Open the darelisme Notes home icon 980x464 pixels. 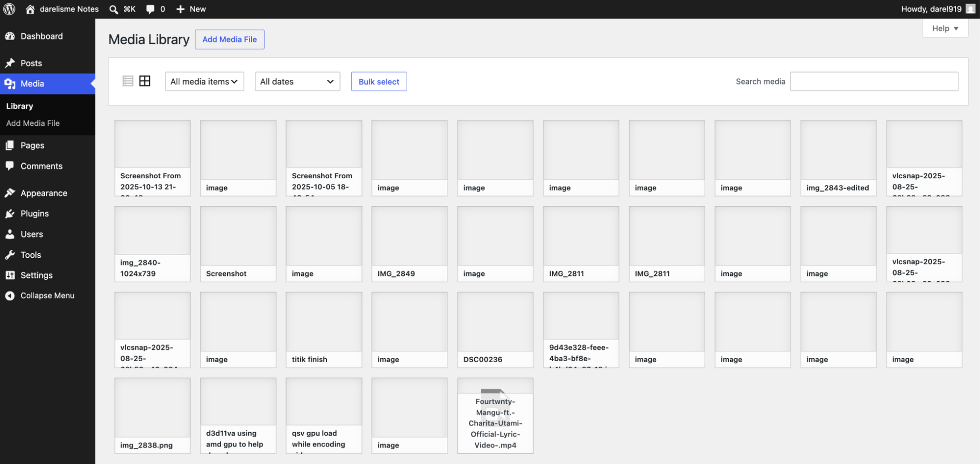(30, 9)
